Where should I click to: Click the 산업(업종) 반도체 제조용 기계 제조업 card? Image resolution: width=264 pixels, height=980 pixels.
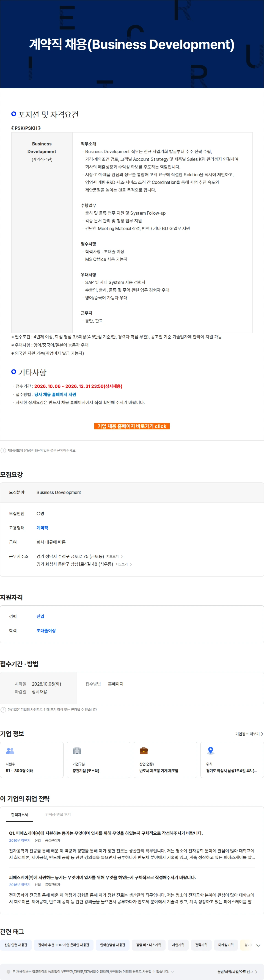166,760
